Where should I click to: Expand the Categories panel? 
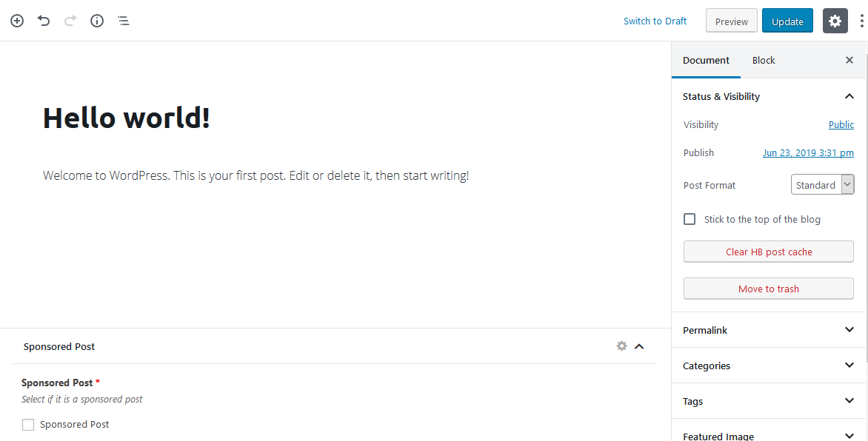768,366
